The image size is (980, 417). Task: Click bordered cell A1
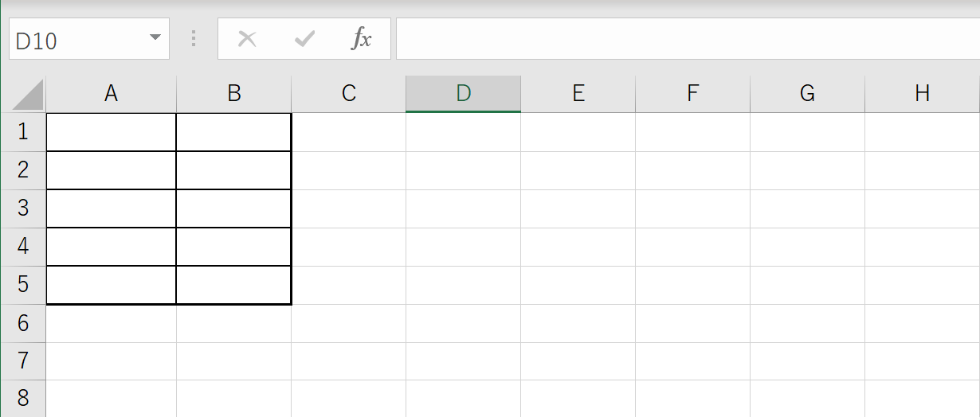point(112,132)
